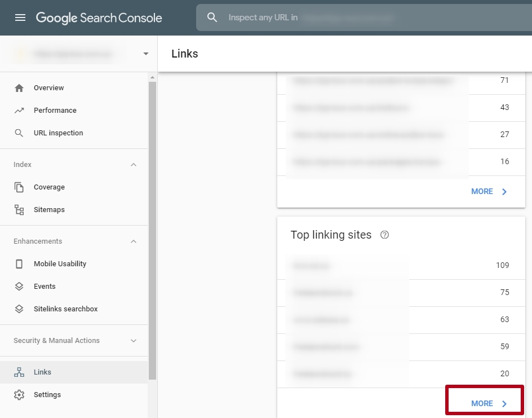Expand Security & Manual Actions section
Screen dimensions: 532x418
[x=134, y=341]
